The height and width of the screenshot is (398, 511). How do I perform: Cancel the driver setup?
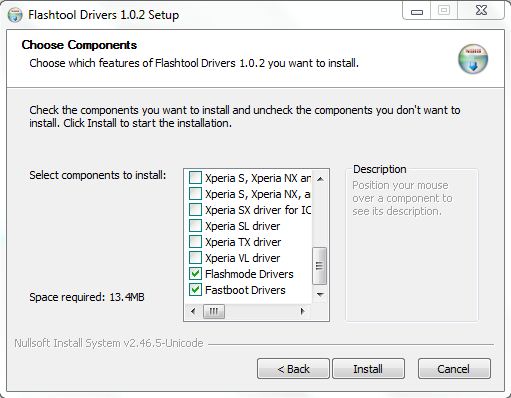(x=454, y=369)
